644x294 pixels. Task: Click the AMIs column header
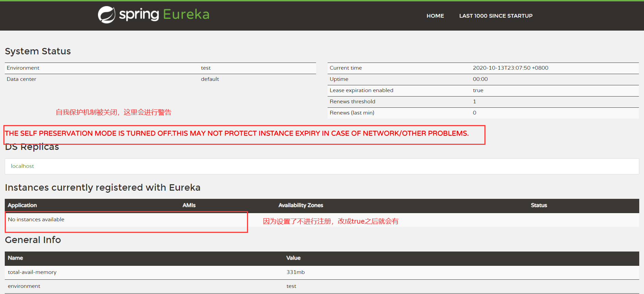pos(189,205)
